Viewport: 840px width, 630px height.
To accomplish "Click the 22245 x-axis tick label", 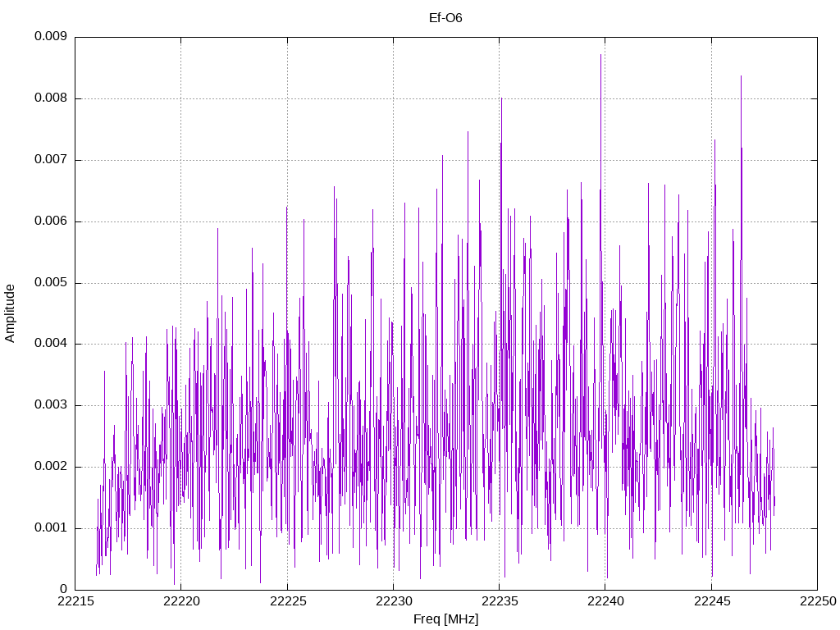I will [x=711, y=601].
